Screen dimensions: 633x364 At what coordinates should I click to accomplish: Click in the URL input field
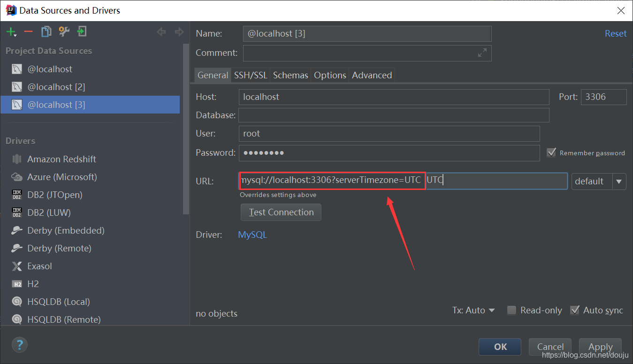pos(403,181)
